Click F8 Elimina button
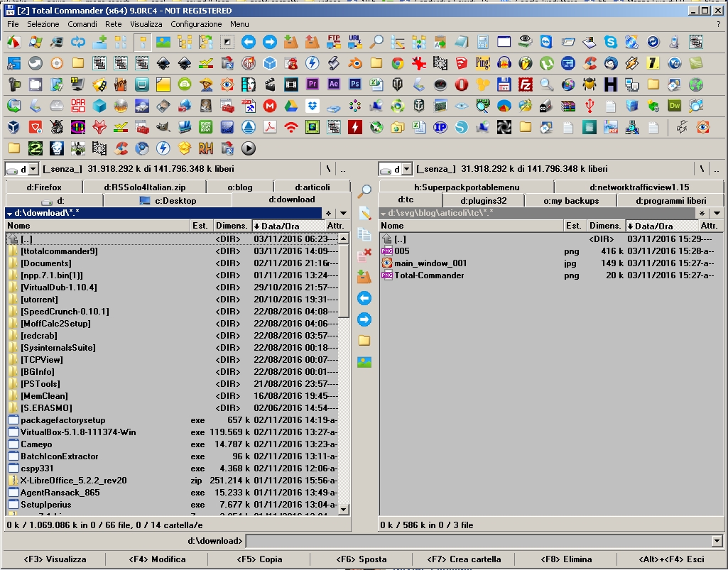 tap(566, 559)
